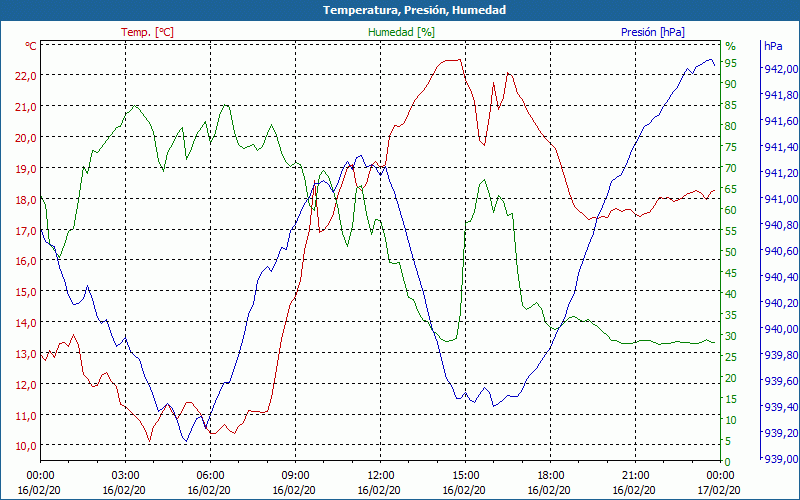Click the 939,20 pressure axis value
800x500 pixels.
(x=782, y=433)
